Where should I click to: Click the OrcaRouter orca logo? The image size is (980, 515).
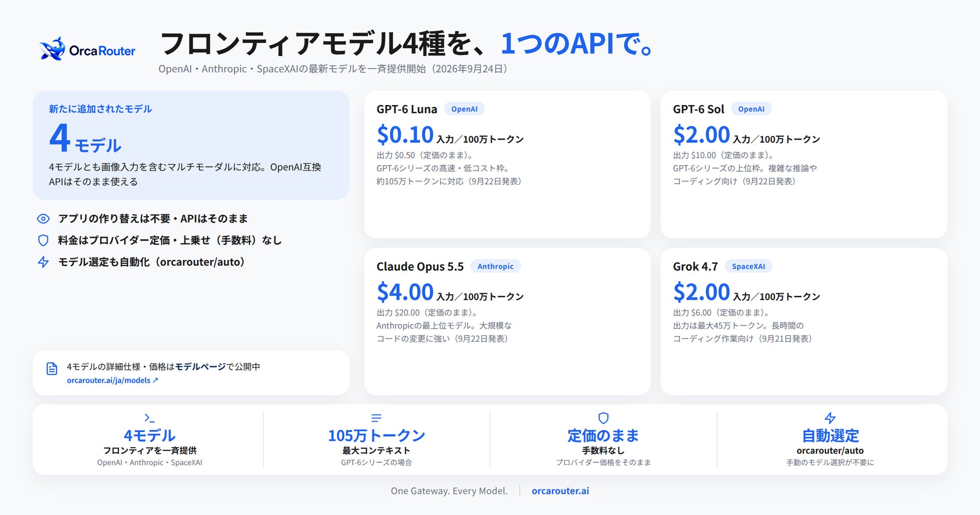click(52, 49)
